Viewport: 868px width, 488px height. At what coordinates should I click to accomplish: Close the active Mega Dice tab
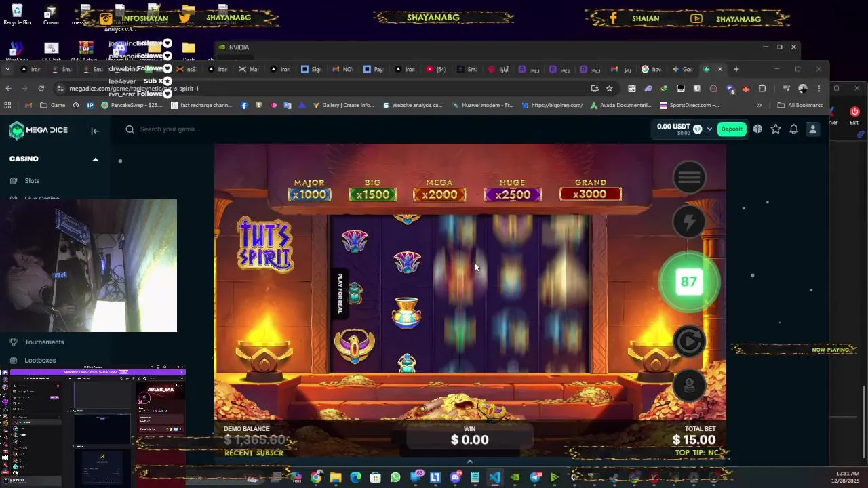click(x=720, y=69)
